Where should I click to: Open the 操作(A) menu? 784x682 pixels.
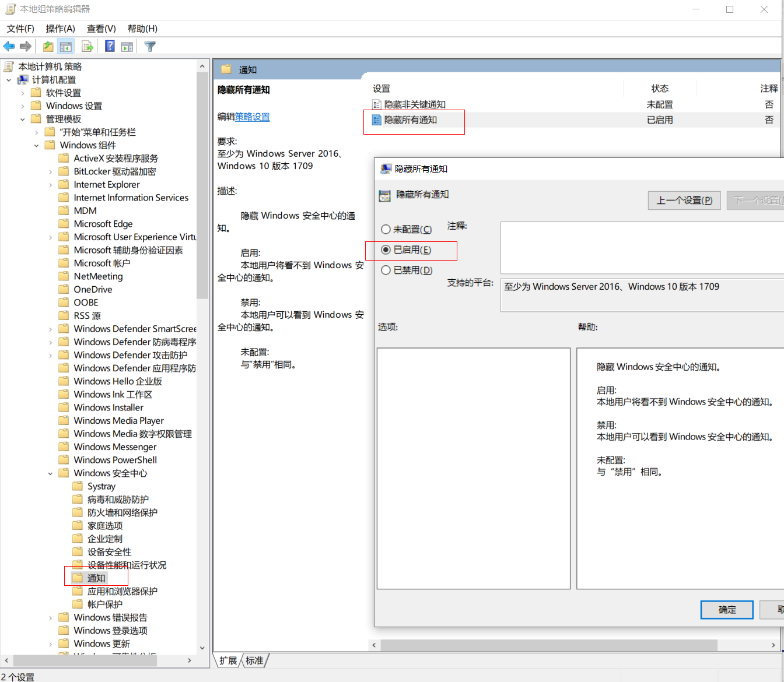tap(60, 29)
